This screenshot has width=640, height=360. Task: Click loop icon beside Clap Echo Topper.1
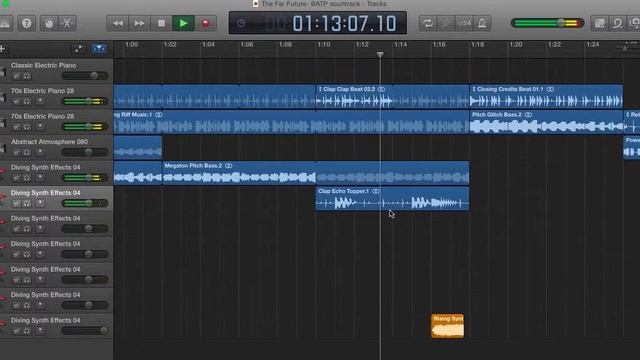(x=376, y=191)
